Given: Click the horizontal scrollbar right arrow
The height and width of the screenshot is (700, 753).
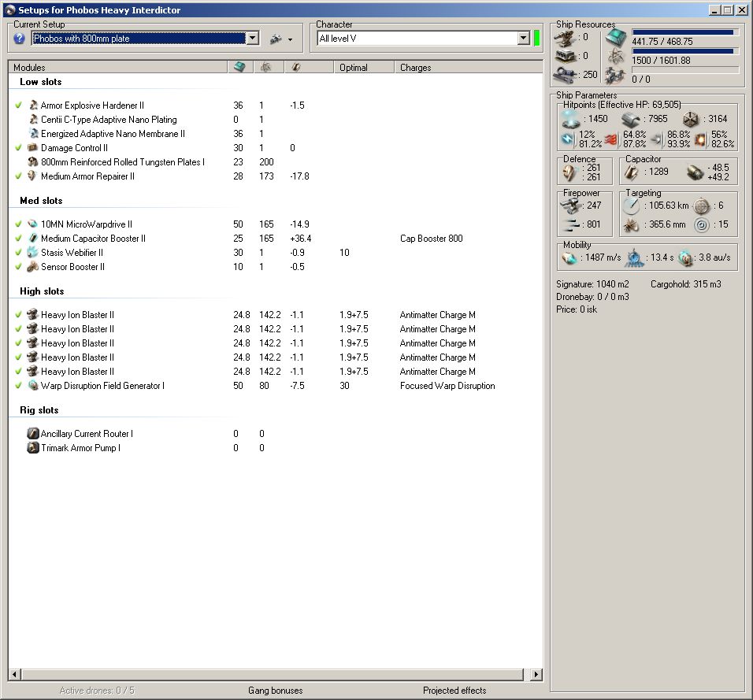Looking at the screenshot, I should [x=536, y=675].
